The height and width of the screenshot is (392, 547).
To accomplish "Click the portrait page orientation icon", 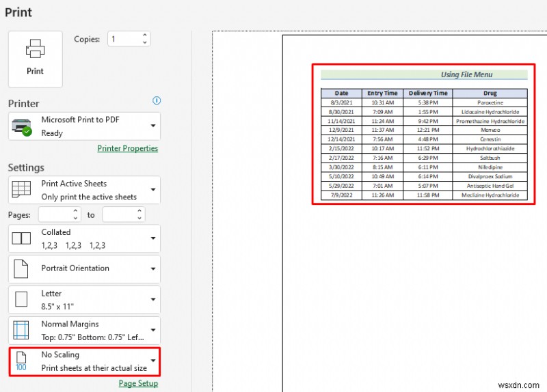I will click(21, 268).
